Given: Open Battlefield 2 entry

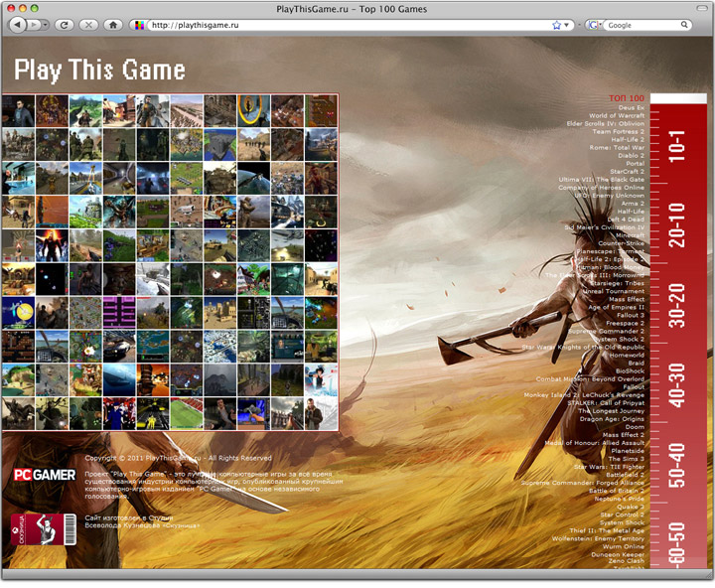Looking at the screenshot, I should pos(626,475).
